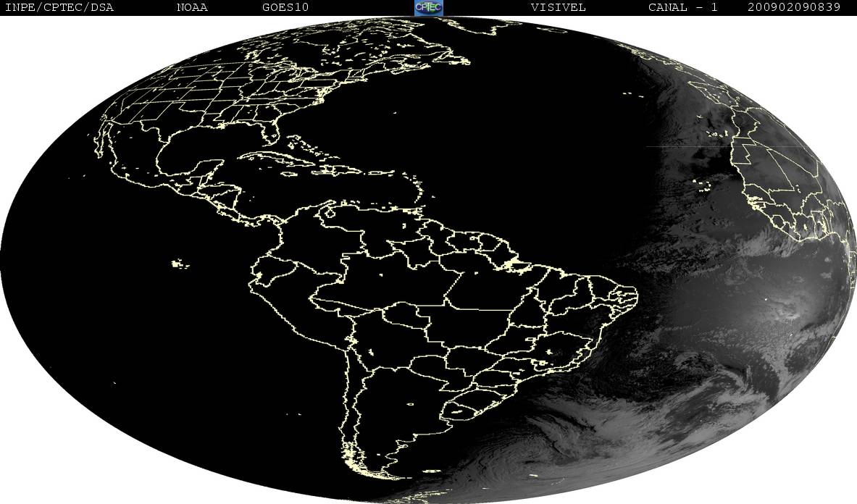The image size is (857, 504).
Task: Click the NOAA label in header
Action: pyautogui.click(x=192, y=7)
